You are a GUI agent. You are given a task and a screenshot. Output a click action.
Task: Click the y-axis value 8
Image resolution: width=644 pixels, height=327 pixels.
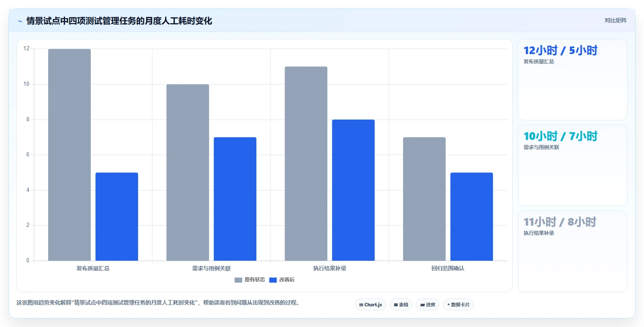(x=28, y=120)
